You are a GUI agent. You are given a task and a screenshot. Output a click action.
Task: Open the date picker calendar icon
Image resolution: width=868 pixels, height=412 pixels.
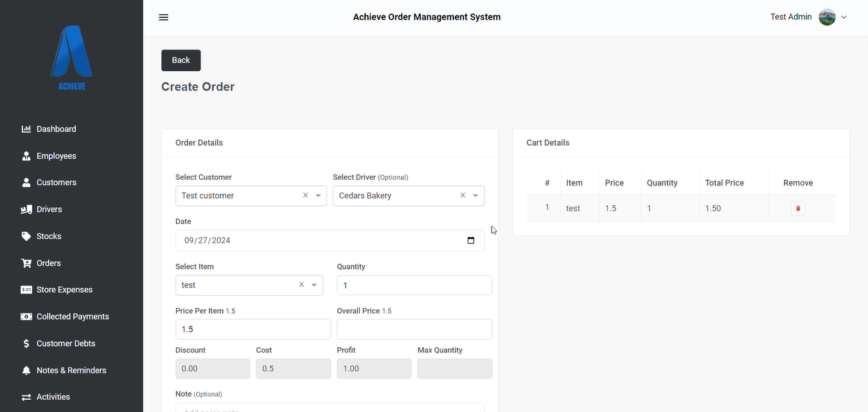(471, 241)
